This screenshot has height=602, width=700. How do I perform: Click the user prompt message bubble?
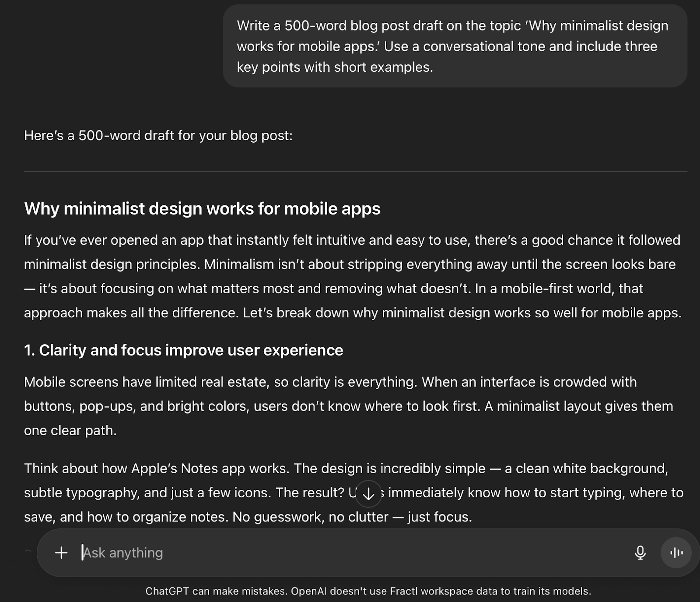(x=455, y=46)
